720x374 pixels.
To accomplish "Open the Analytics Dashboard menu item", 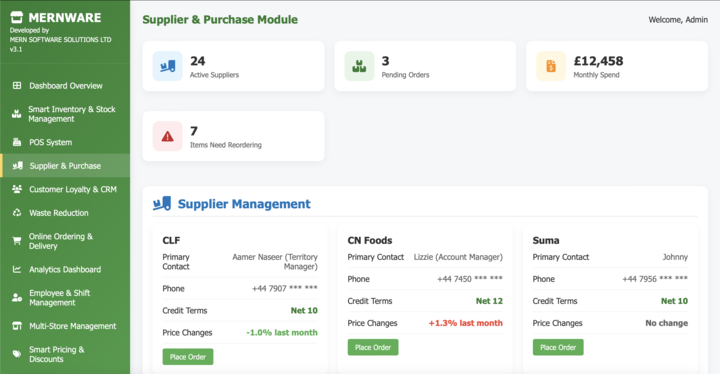I will [65, 269].
